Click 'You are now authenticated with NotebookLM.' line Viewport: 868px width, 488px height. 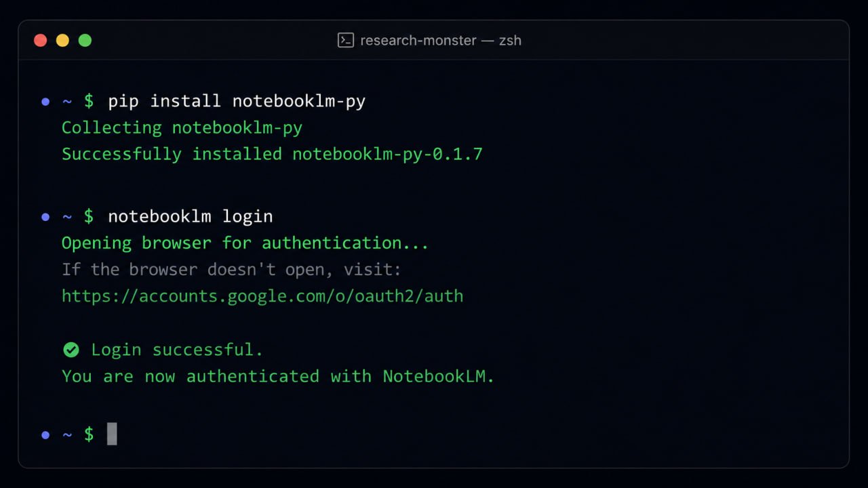(x=278, y=376)
